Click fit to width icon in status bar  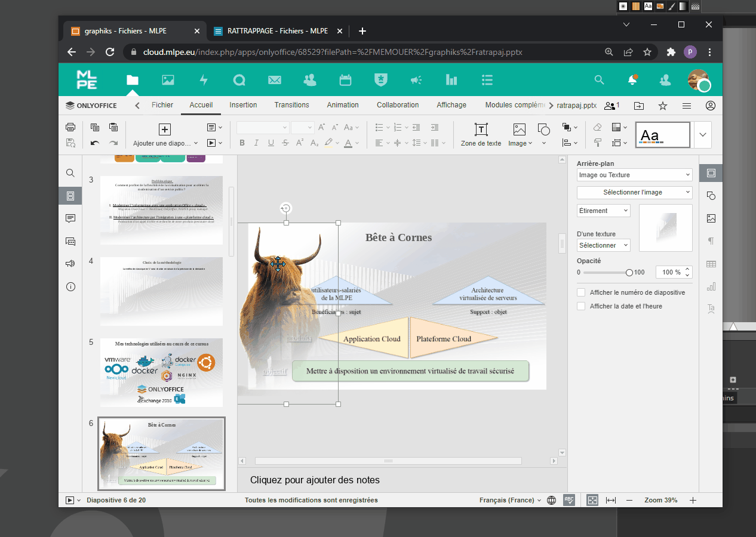pos(611,500)
